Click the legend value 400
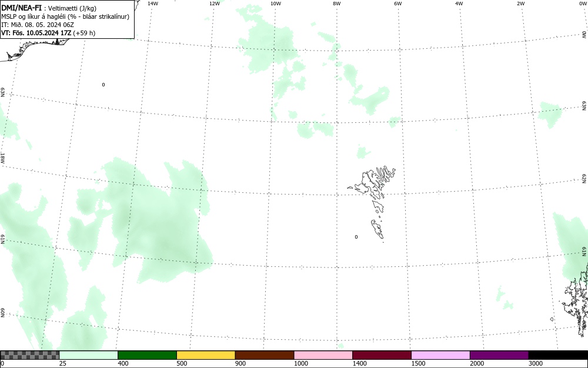Screen dimensions: 588x368 [123, 363]
